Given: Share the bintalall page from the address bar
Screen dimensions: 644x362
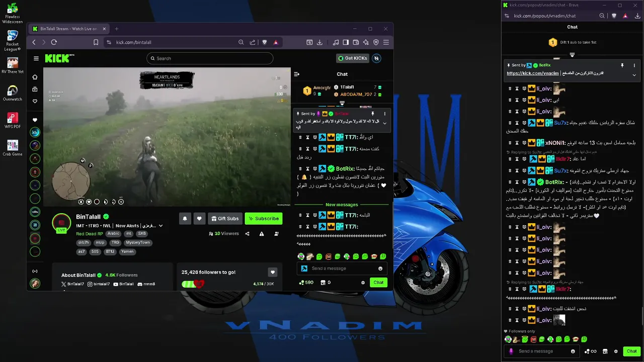Looking at the screenshot, I should tap(253, 42).
